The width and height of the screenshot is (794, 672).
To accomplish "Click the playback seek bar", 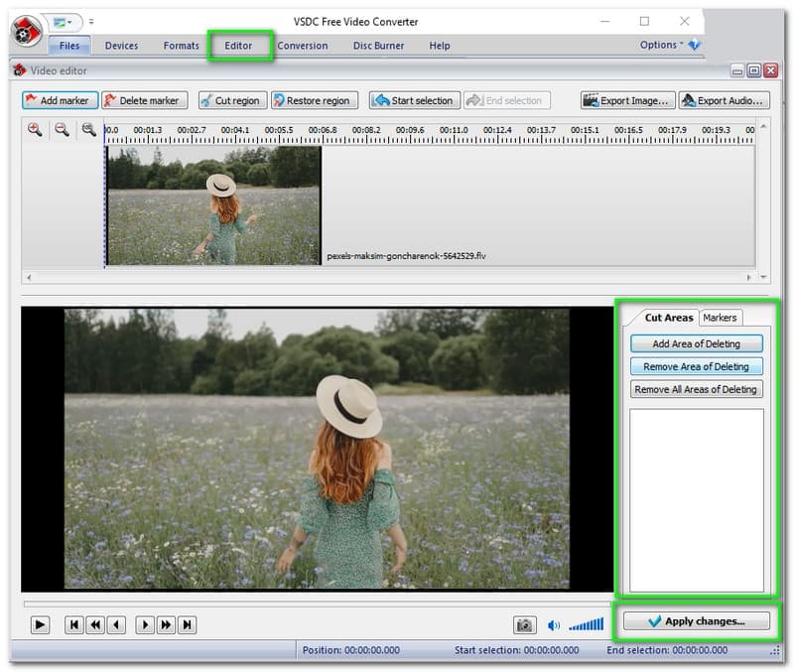I will pos(317,605).
